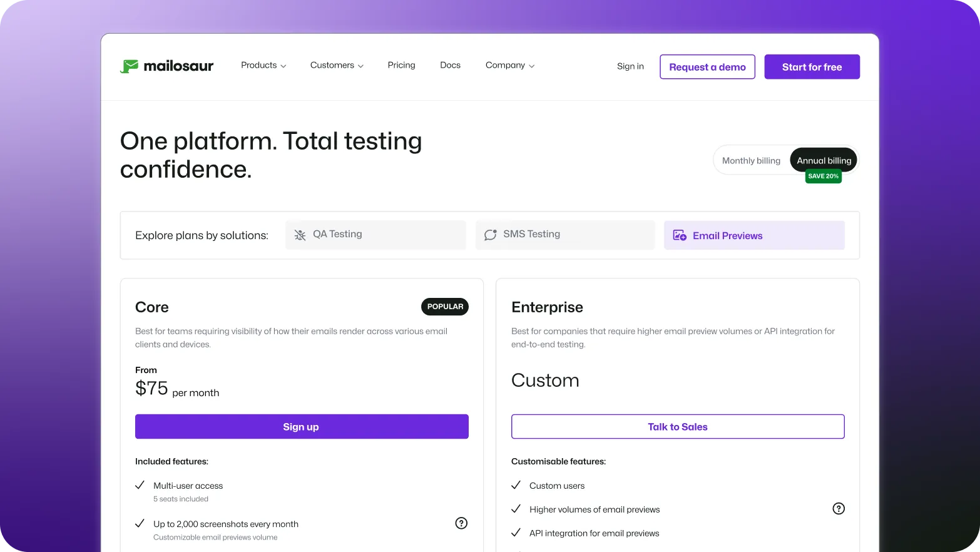Image resolution: width=980 pixels, height=552 pixels.
Task: Click the QA Testing bug icon
Action: tap(300, 235)
